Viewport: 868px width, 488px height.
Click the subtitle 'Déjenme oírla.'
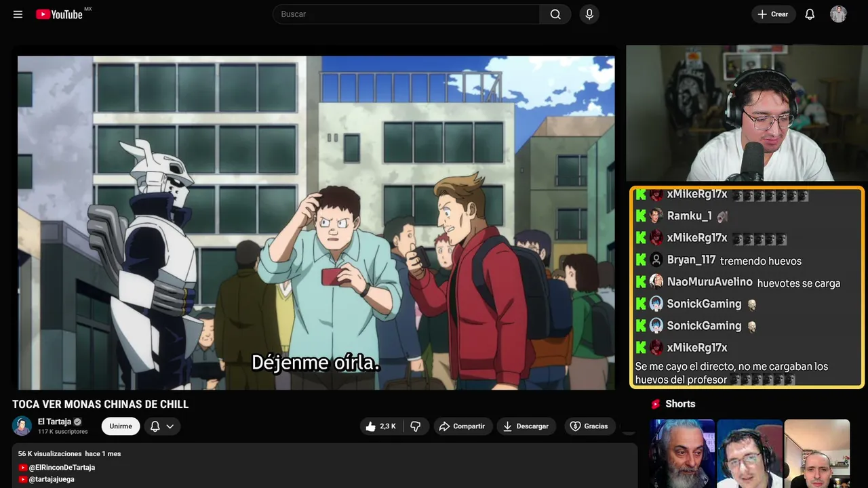pos(316,363)
